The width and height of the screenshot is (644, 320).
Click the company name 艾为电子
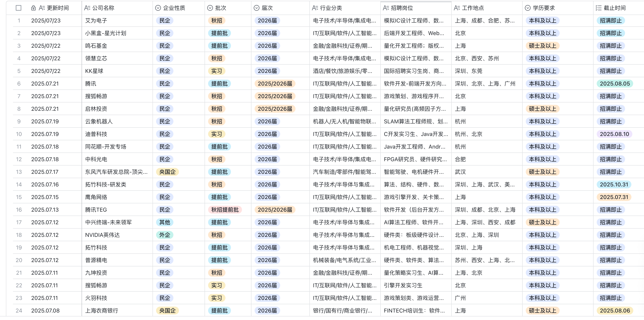click(96, 20)
